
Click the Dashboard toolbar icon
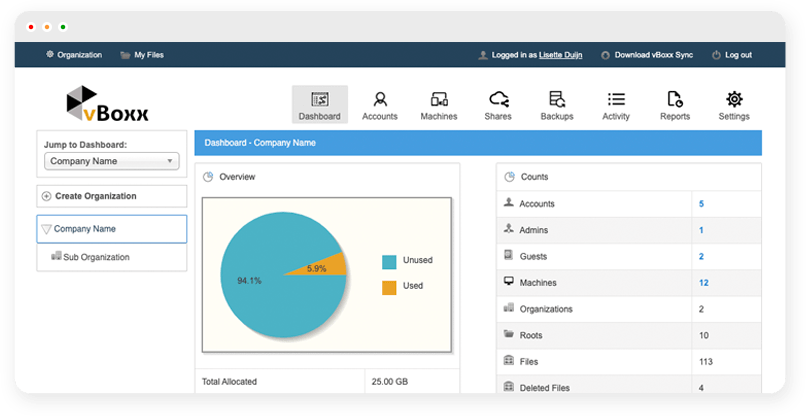(x=320, y=100)
